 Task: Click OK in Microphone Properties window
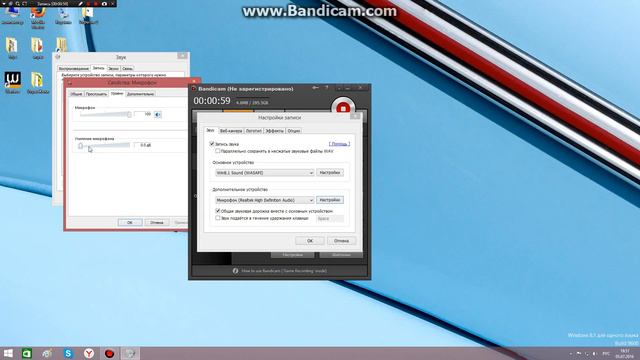(x=130, y=222)
